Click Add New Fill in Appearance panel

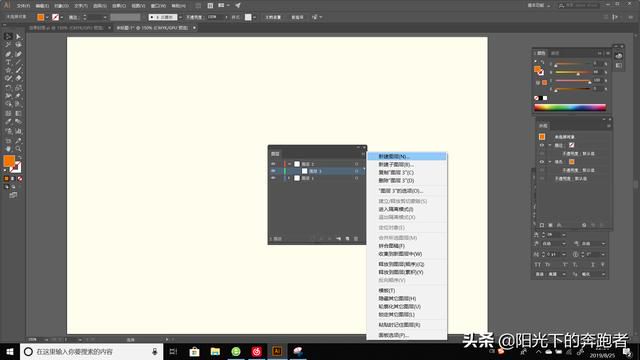550,225
